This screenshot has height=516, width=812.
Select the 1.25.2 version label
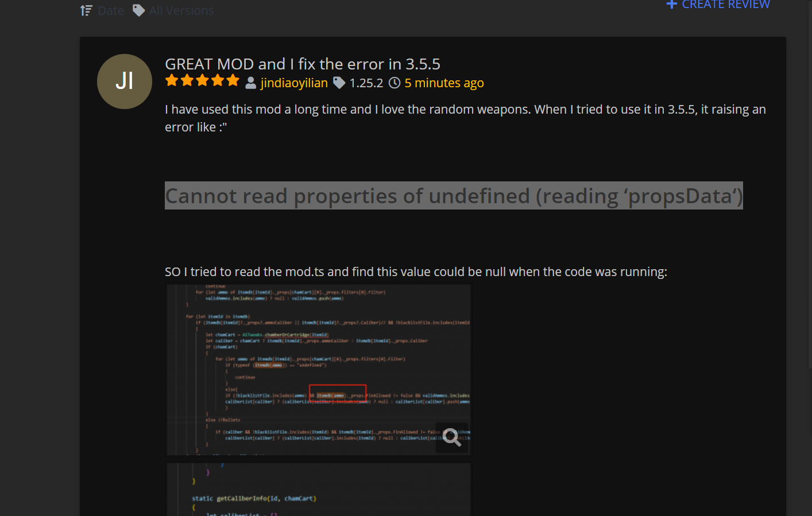point(366,83)
